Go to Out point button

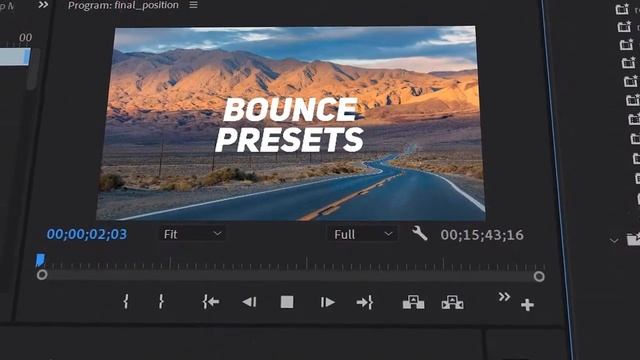364,302
